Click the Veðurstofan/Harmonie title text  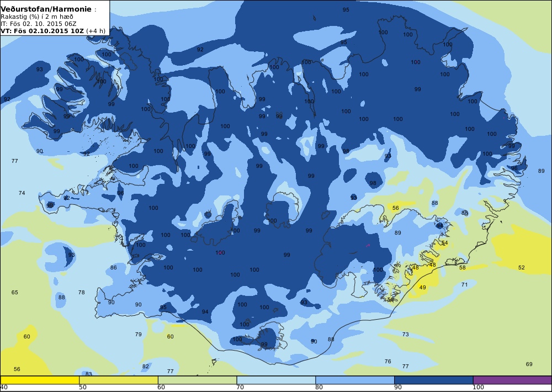point(46,9)
